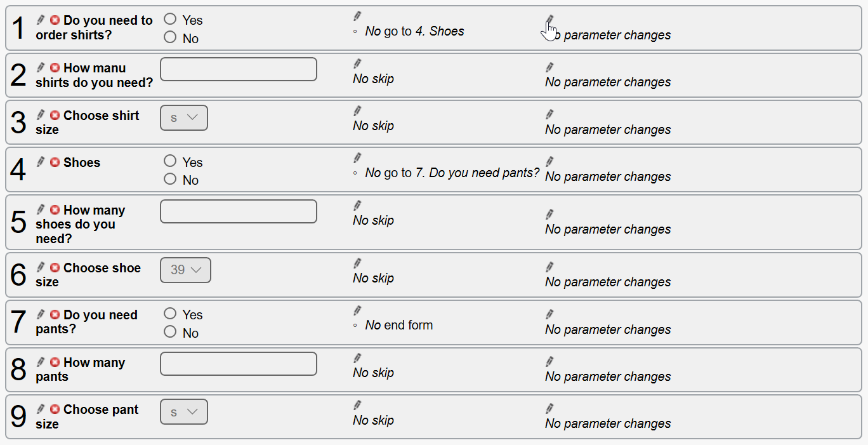Click pencil icon beside 'Choose shirt size'

pos(41,115)
